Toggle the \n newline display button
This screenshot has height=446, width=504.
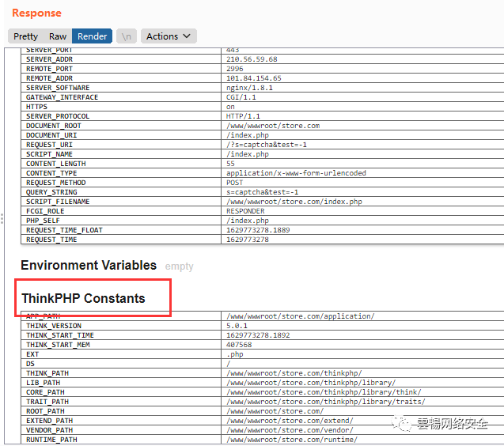point(127,36)
